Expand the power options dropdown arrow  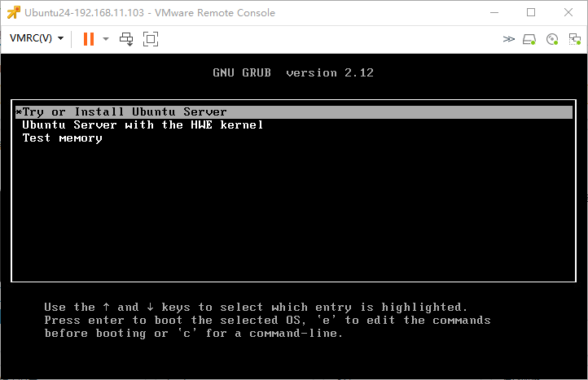tap(106, 38)
